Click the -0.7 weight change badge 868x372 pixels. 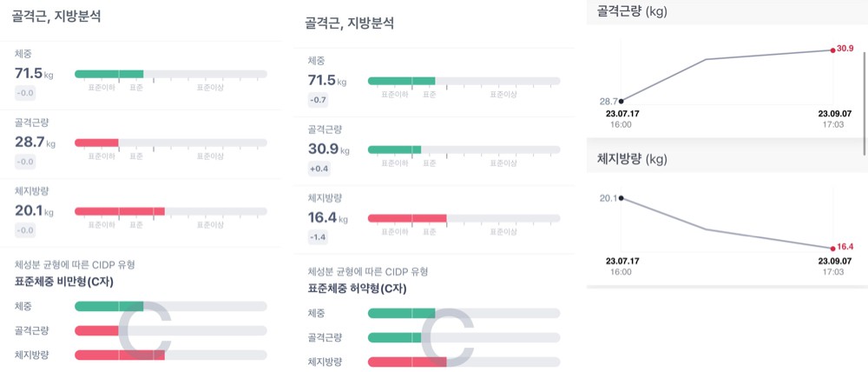(319, 100)
